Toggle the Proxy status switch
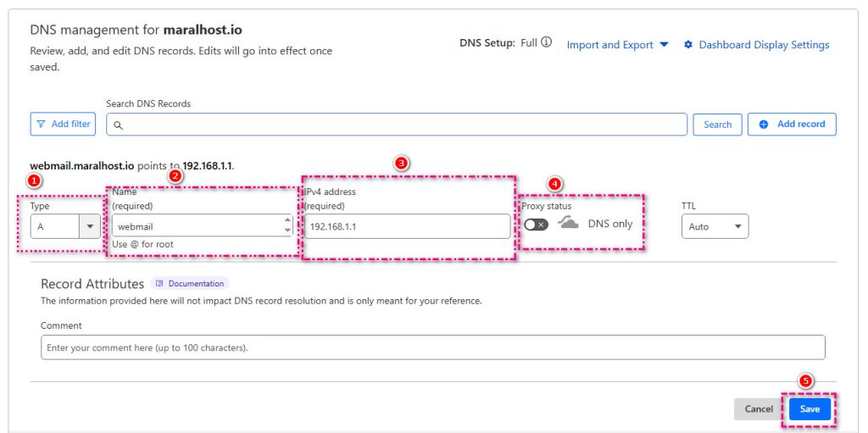Image resolution: width=868 pixels, height=433 pixels. [536, 225]
